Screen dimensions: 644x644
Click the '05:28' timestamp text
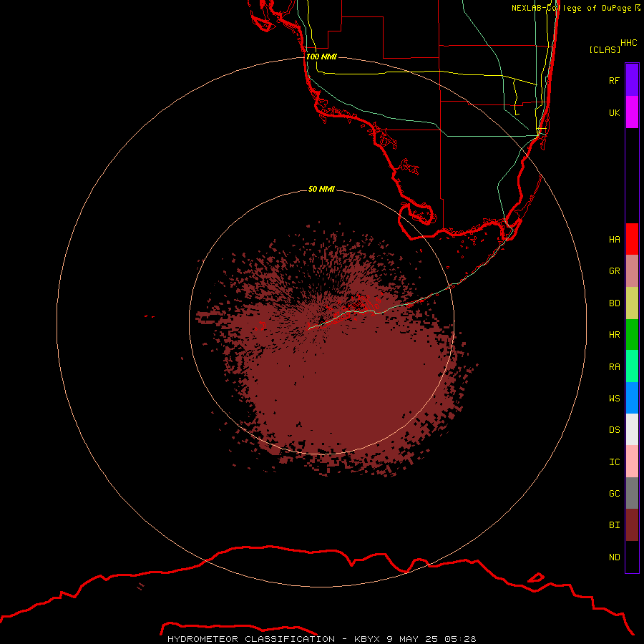pyautogui.click(x=462, y=639)
